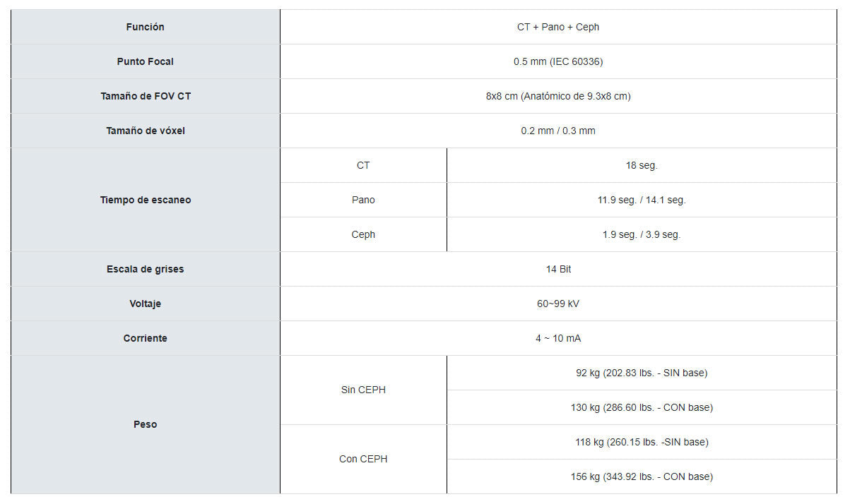Click the Peso row label
850x504 pixels.
click(145, 424)
